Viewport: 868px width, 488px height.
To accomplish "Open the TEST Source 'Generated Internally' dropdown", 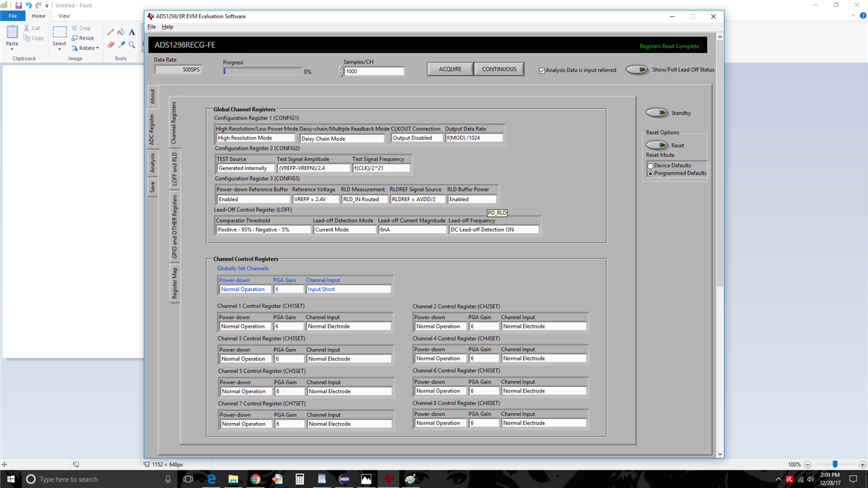I will pos(245,168).
